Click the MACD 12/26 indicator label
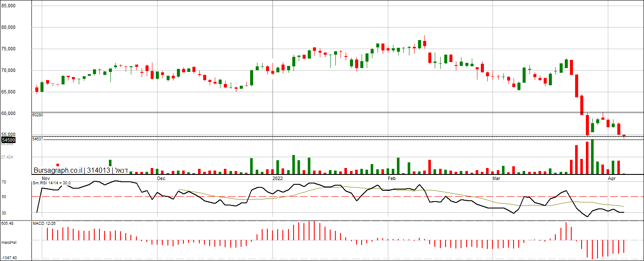The height and width of the screenshot is (261, 644). [x=44, y=223]
